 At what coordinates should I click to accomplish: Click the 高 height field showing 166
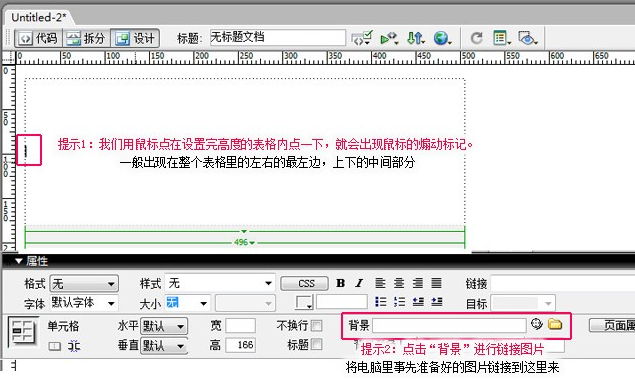pos(241,345)
